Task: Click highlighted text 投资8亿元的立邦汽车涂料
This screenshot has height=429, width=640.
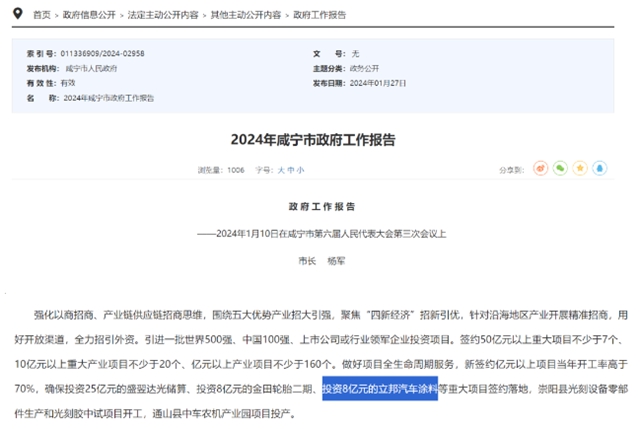Action: tap(380, 389)
